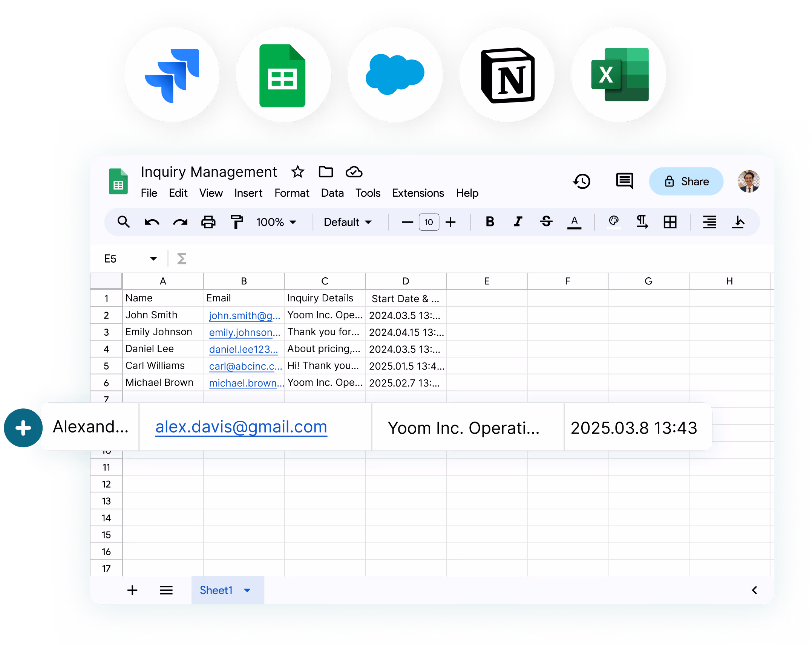The height and width of the screenshot is (645, 812).
Task: Open the 100% zoom dropdown
Action: coord(276,222)
